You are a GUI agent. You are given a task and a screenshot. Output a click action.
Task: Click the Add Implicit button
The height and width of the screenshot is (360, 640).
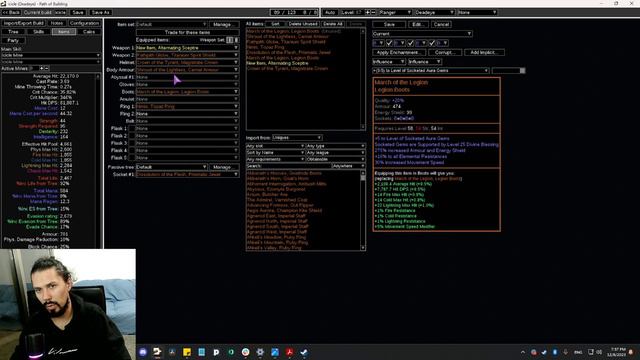pos(484,52)
